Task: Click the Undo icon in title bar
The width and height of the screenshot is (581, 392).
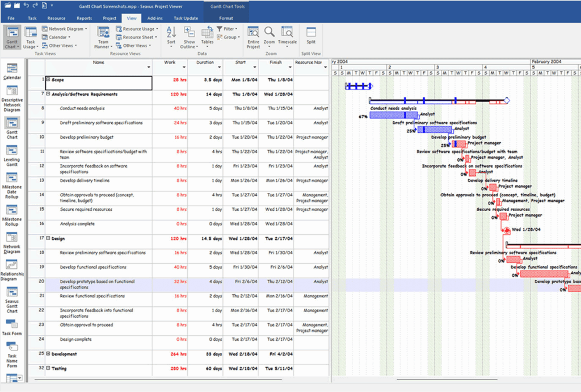Action: coord(26,5)
